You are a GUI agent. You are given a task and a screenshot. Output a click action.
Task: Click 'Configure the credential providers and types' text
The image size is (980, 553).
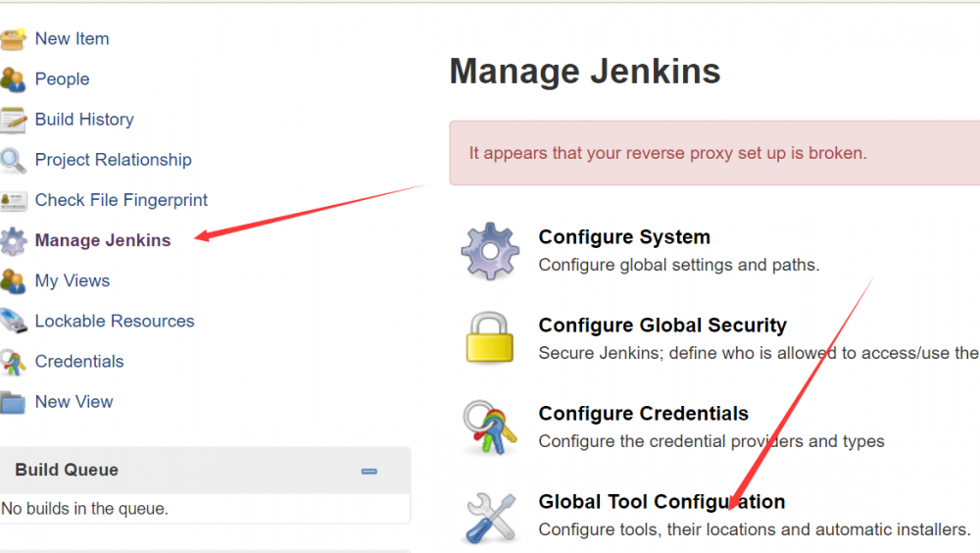711,441
